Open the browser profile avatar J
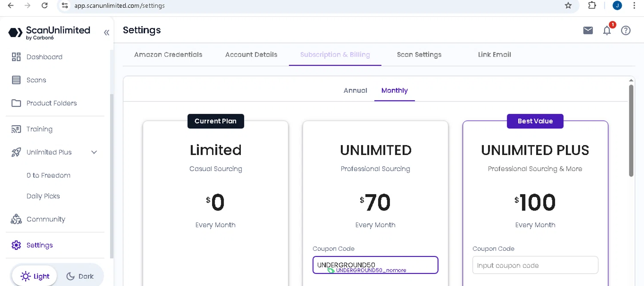 pyautogui.click(x=617, y=6)
